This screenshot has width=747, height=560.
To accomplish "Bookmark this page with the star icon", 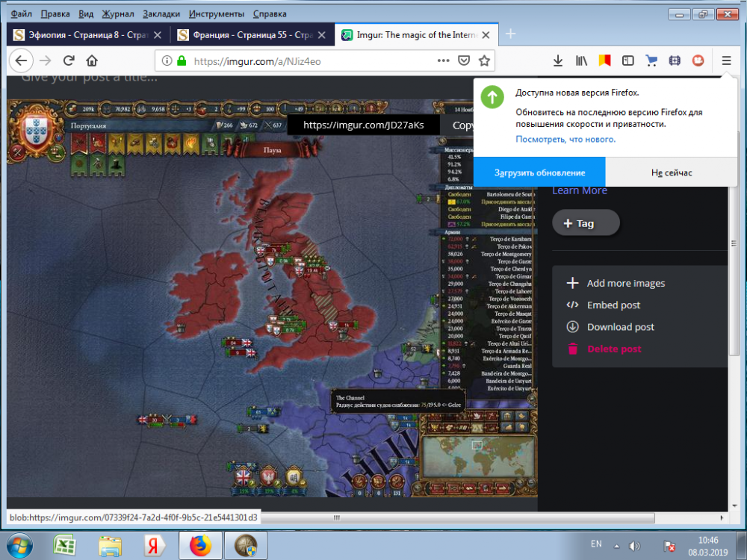I will click(x=484, y=61).
